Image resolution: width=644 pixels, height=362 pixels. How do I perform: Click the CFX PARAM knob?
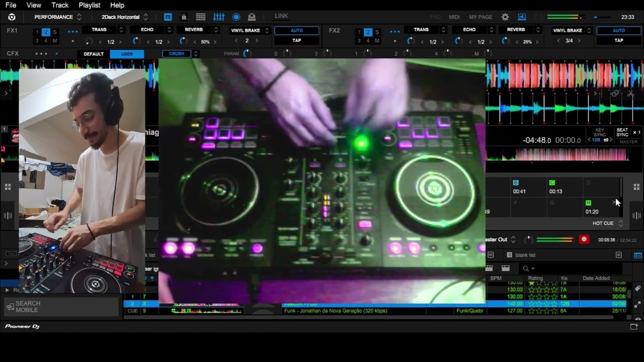(x=247, y=54)
